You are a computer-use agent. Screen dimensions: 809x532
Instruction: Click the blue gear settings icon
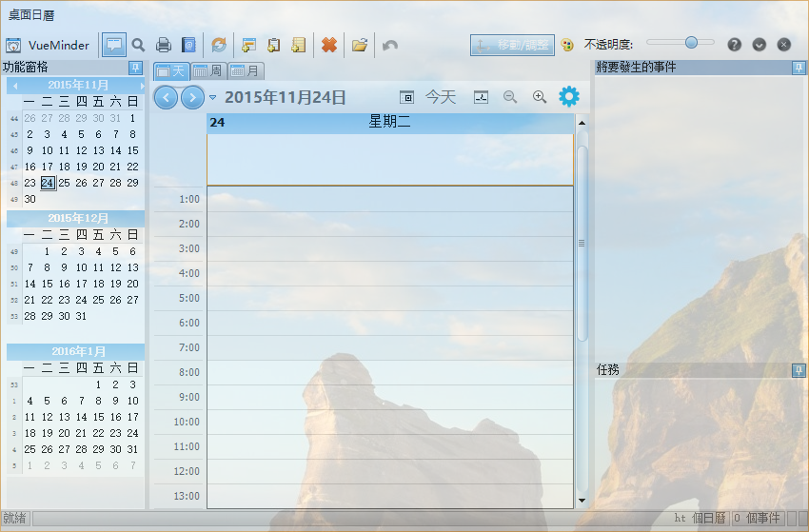[568, 96]
